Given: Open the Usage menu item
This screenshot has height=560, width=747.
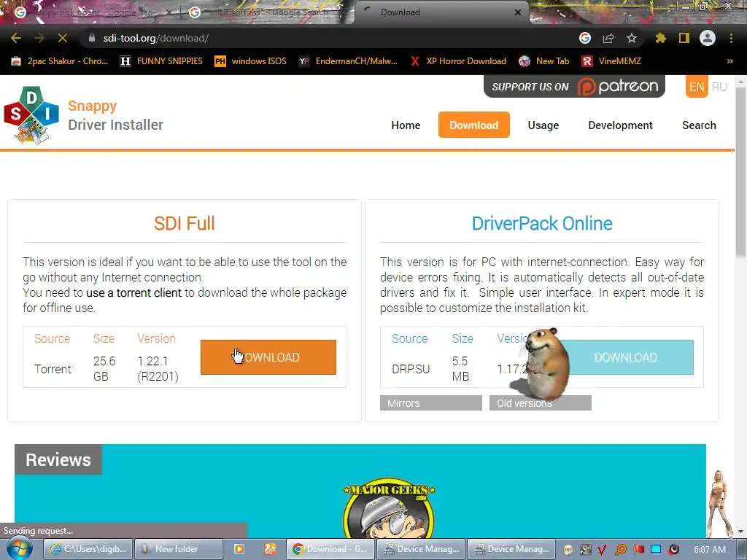Looking at the screenshot, I should (543, 125).
